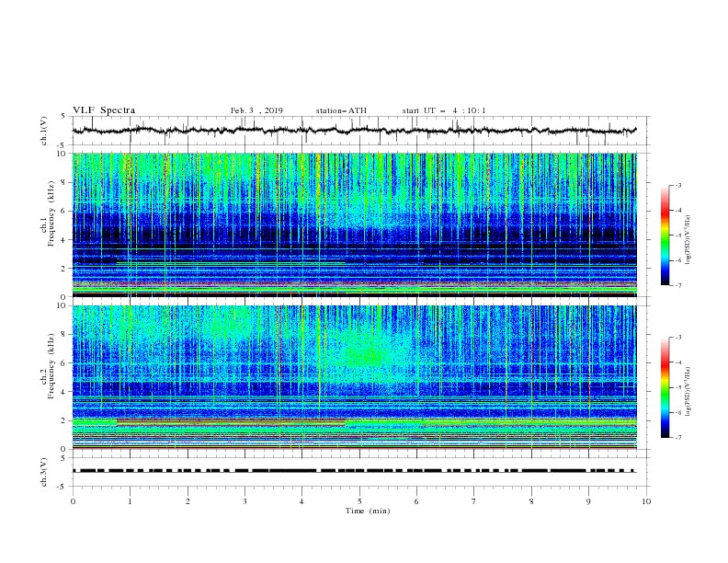The image size is (728, 563).
Task: Click the '-7' tick on ch.1 colorbar
Action: click(x=678, y=285)
